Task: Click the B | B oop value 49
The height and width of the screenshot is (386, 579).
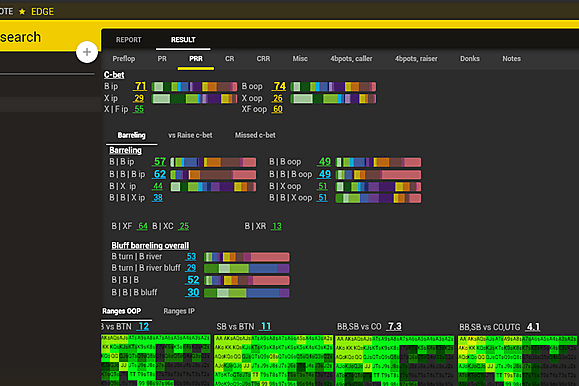Action: coord(325,162)
